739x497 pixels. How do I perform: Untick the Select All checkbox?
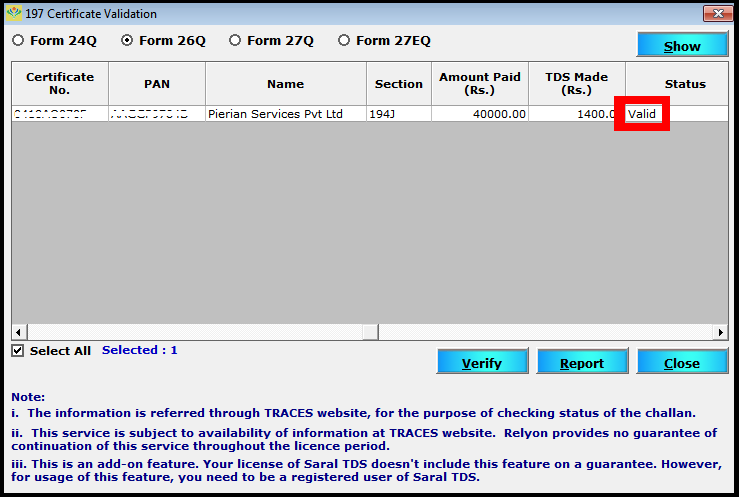coord(18,350)
